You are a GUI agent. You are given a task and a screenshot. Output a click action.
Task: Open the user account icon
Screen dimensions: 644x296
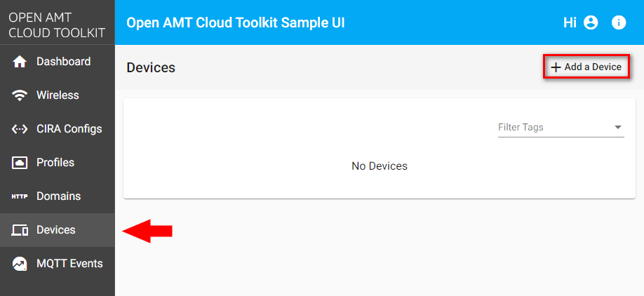point(591,22)
